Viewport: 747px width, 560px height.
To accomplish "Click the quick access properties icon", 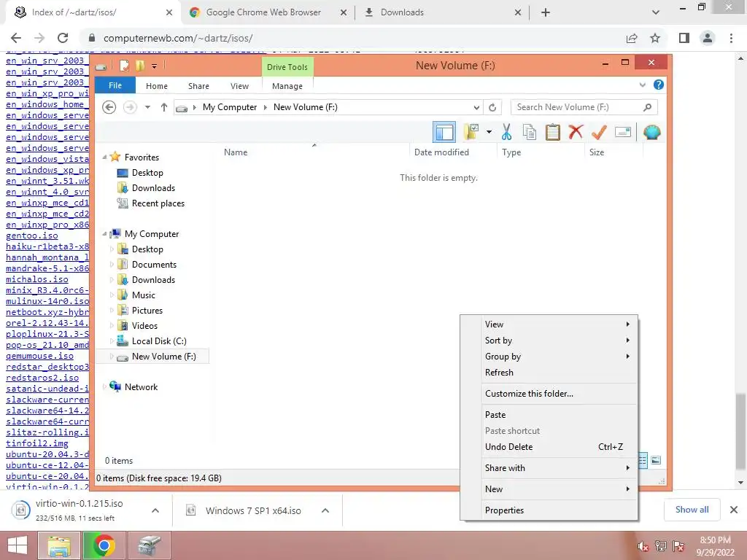I will [124, 66].
